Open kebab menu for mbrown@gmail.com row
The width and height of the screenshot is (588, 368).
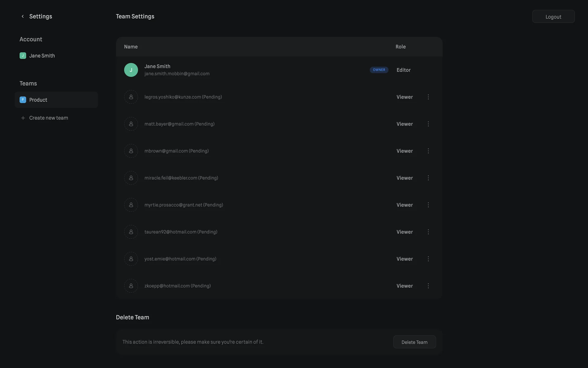[x=428, y=151]
